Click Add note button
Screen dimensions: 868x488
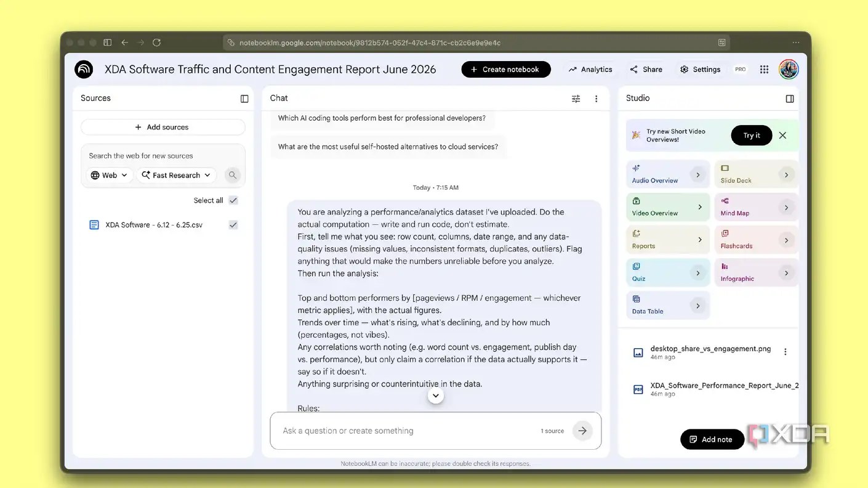tap(712, 439)
